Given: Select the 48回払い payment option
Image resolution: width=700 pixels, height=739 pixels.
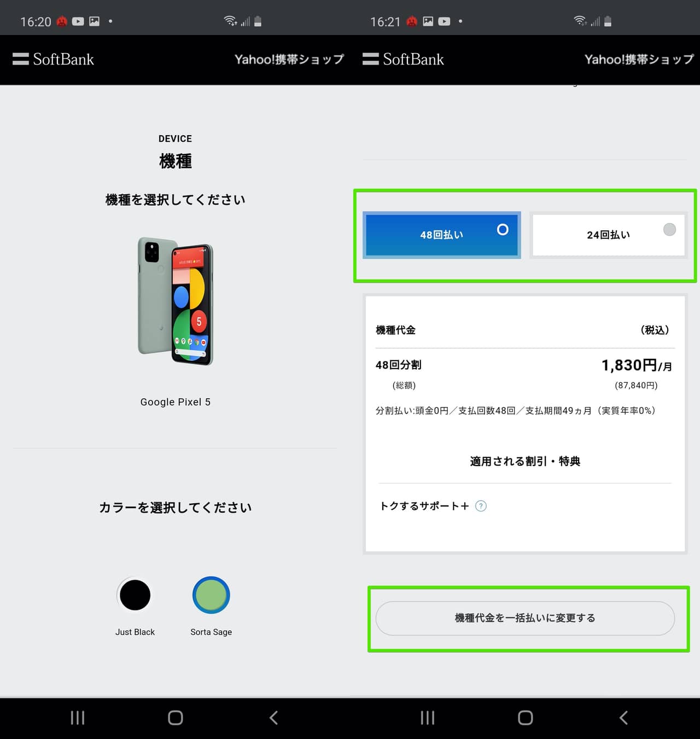Looking at the screenshot, I should (x=441, y=235).
